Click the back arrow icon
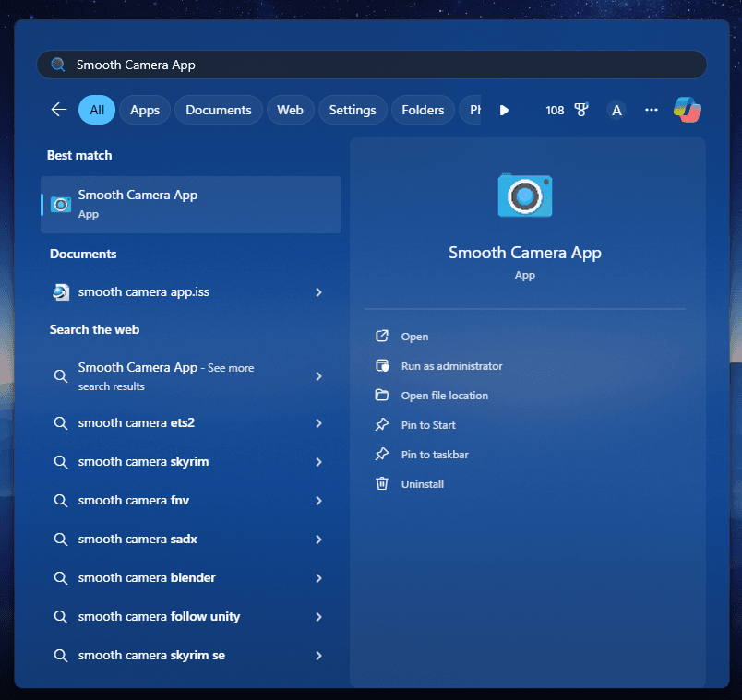This screenshot has height=700, width=742. click(x=59, y=110)
